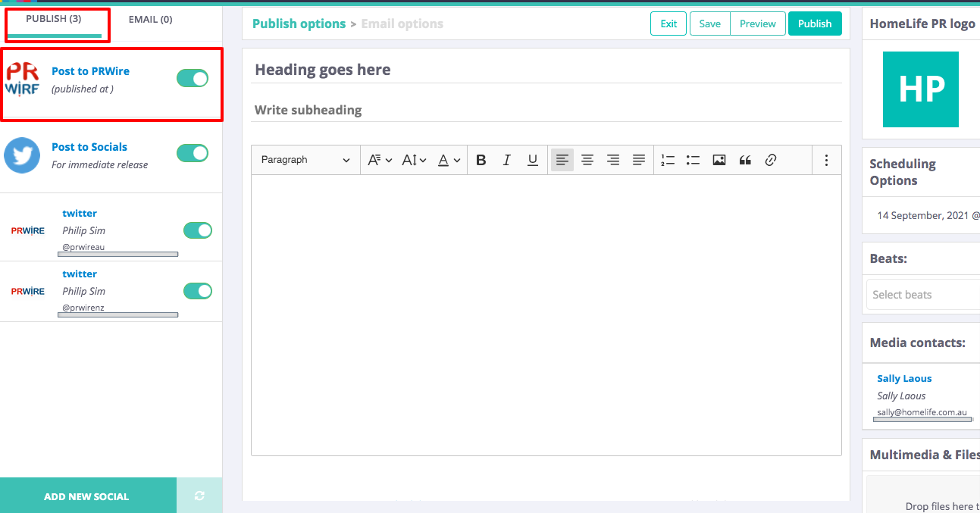Toggle the @prwireau twitter account

point(198,230)
